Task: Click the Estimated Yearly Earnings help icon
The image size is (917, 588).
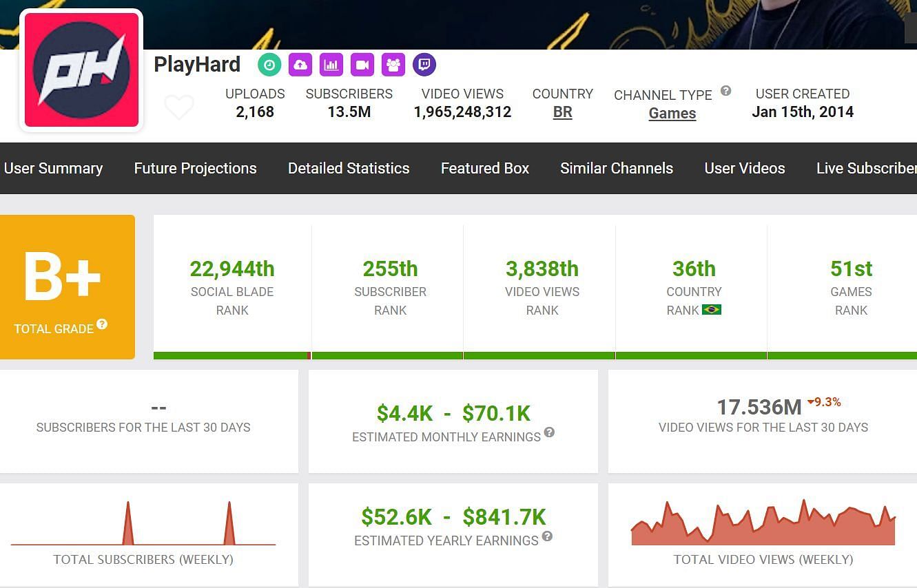Action: (x=547, y=536)
